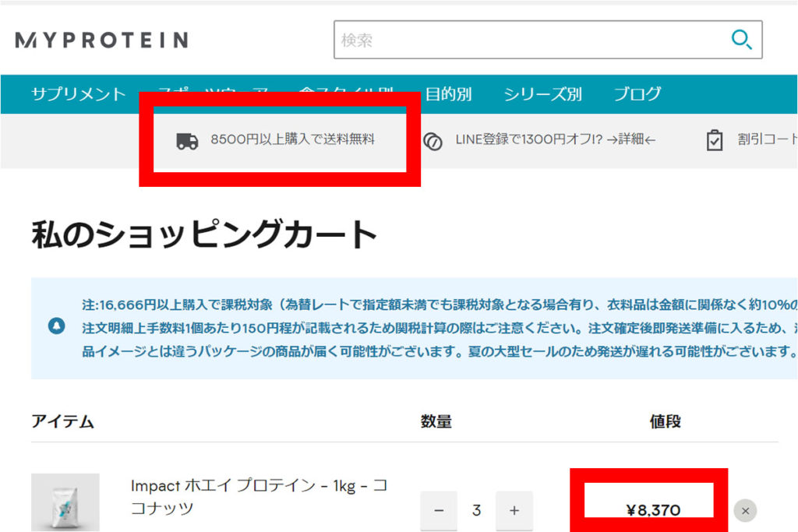Click 8500円以上購入で送料無料 banner text

point(293,139)
